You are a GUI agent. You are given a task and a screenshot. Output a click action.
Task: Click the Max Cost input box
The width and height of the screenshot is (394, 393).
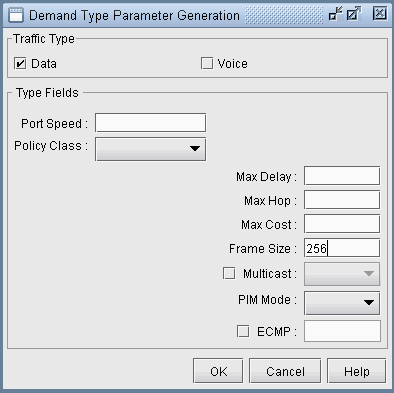(x=342, y=224)
